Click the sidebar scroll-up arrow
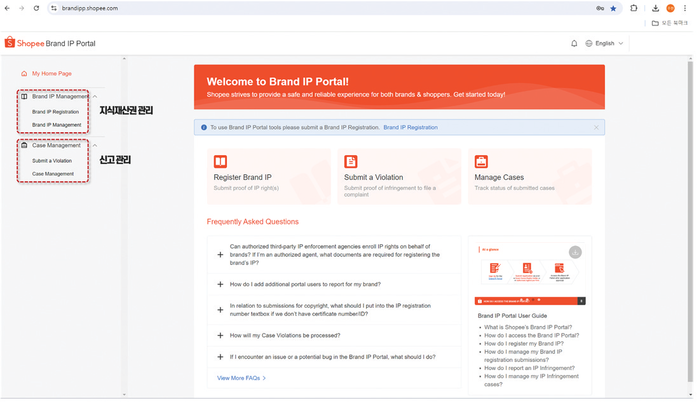Viewport: 699px width, 405px height. 124,58
